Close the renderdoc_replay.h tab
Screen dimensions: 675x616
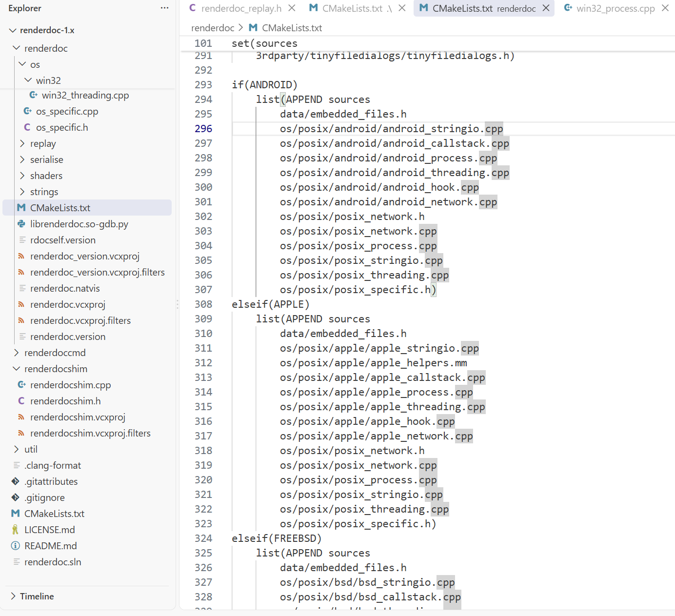coord(292,8)
